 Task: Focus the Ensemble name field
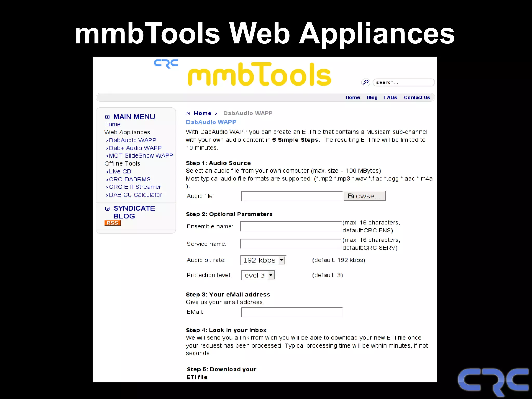[291, 226]
